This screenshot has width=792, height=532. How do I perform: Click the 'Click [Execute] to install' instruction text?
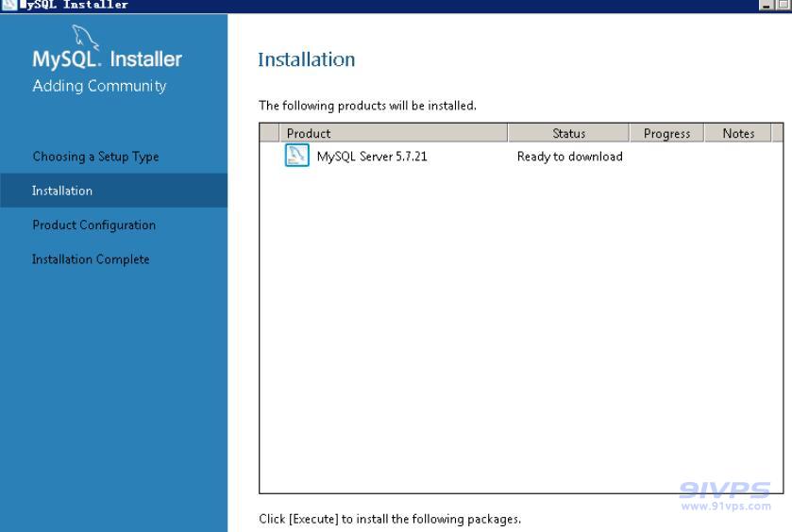click(x=390, y=519)
